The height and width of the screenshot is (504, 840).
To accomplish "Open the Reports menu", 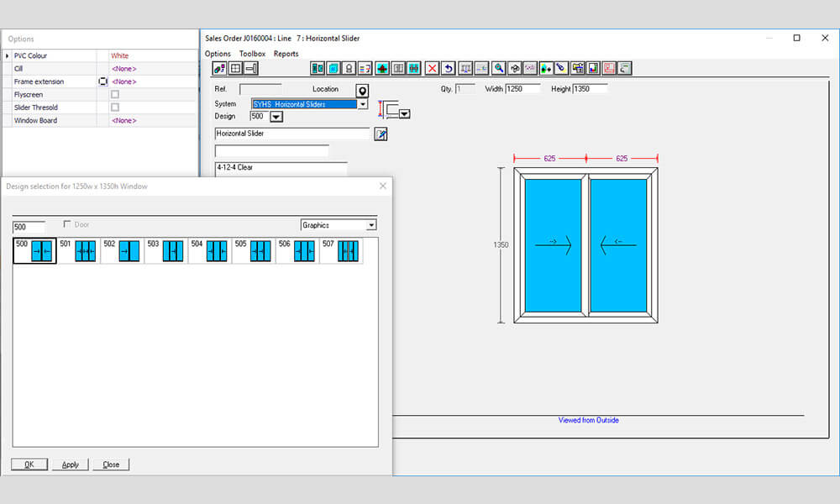I will click(x=286, y=53).
